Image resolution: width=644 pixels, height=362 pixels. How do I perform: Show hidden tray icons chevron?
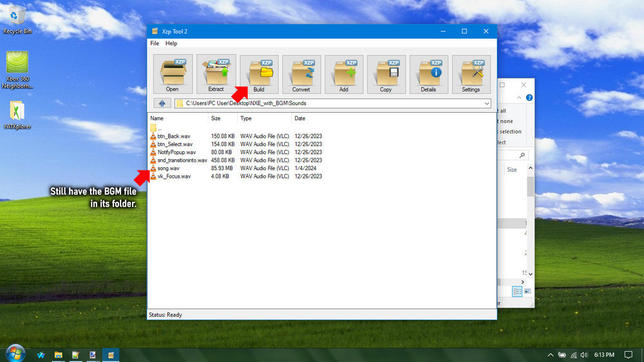click(551, 355)
